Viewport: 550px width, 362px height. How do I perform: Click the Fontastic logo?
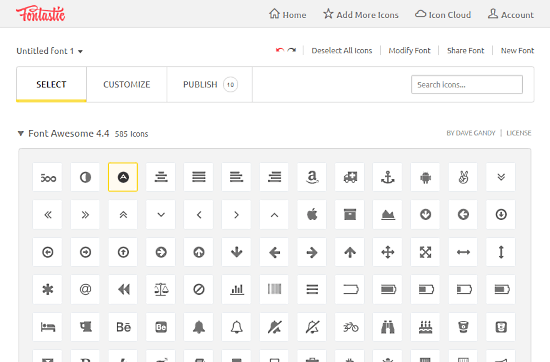point(41,14)
